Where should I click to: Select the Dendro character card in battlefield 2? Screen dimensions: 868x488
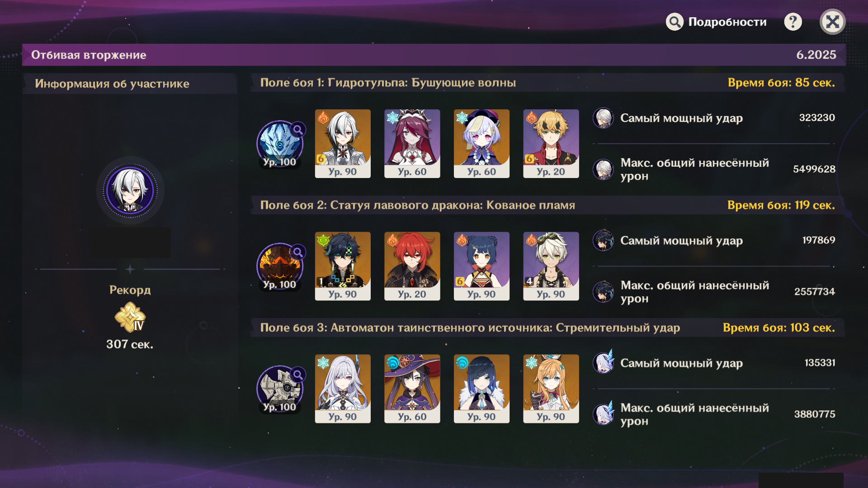[x=343, y=266]
